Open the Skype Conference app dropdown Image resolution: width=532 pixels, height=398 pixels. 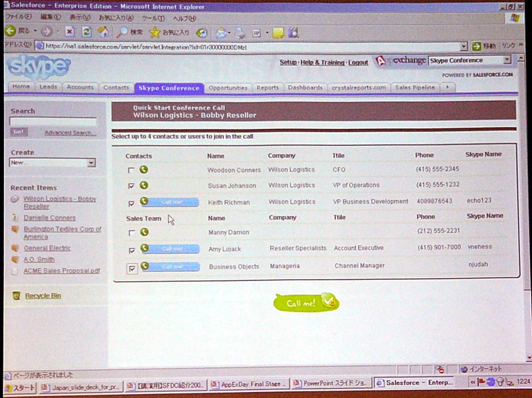pos(507,60)
